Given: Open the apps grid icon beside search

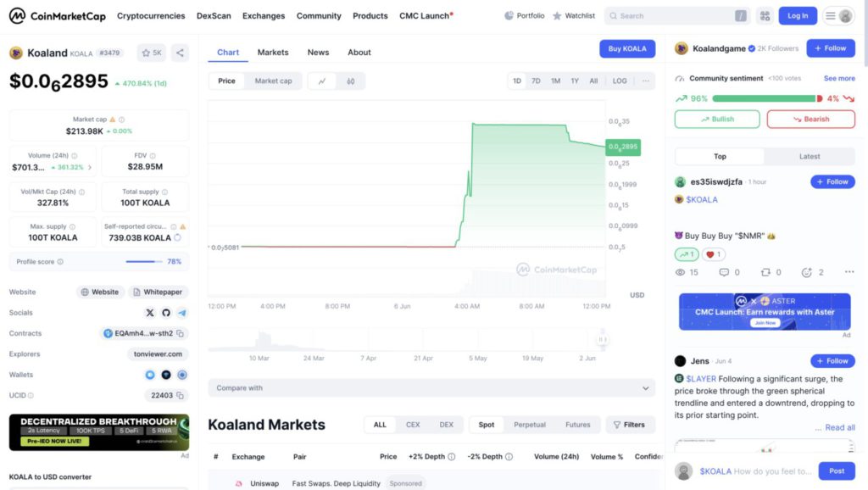Looking at the screenshot, I should click(x=765, y=16).
